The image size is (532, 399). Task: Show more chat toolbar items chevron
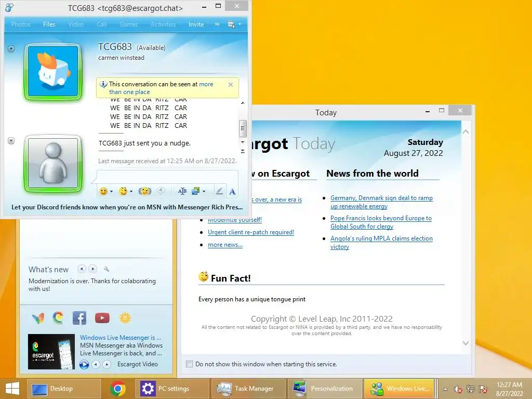(x=217, y=24)
